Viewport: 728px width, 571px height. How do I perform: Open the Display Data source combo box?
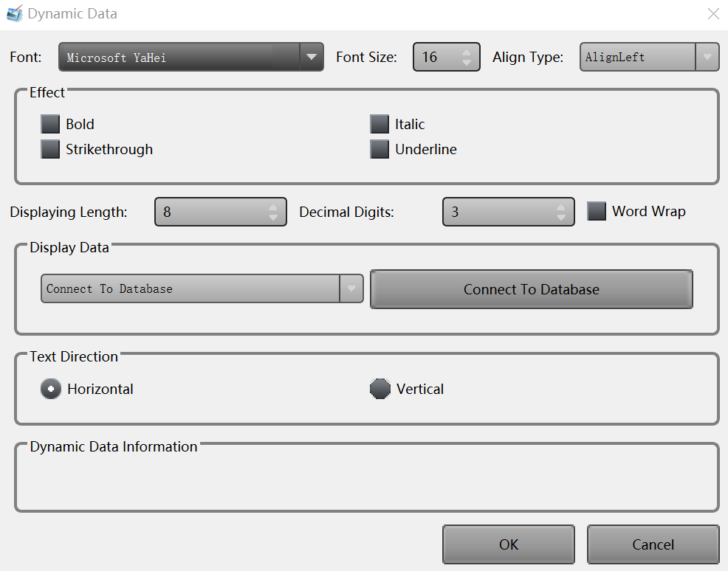[x=351, y=288]
